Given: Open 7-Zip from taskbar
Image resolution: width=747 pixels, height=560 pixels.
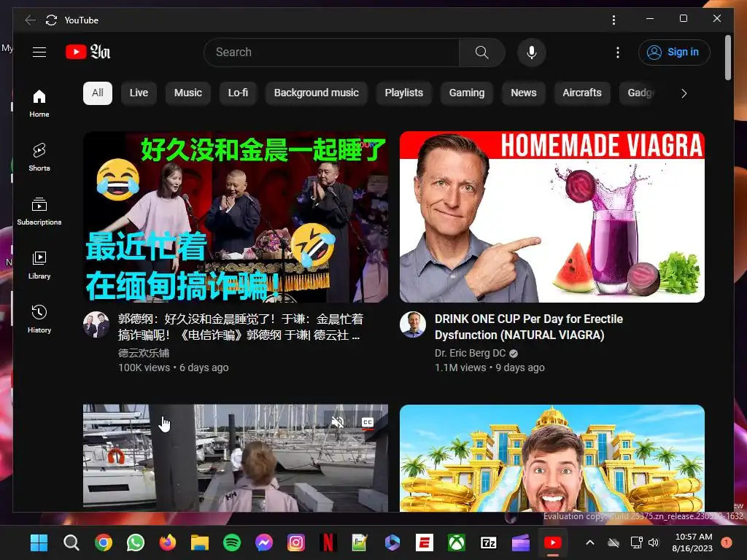Looking at the screenshot, I should coord(488,542).
